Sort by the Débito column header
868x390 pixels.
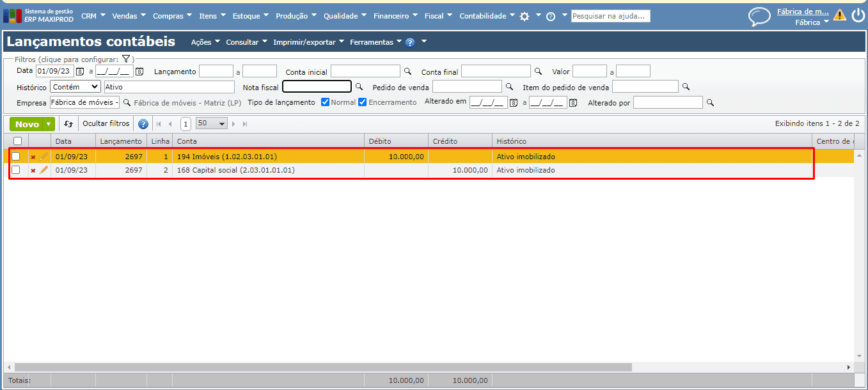[x=396, y=141]
